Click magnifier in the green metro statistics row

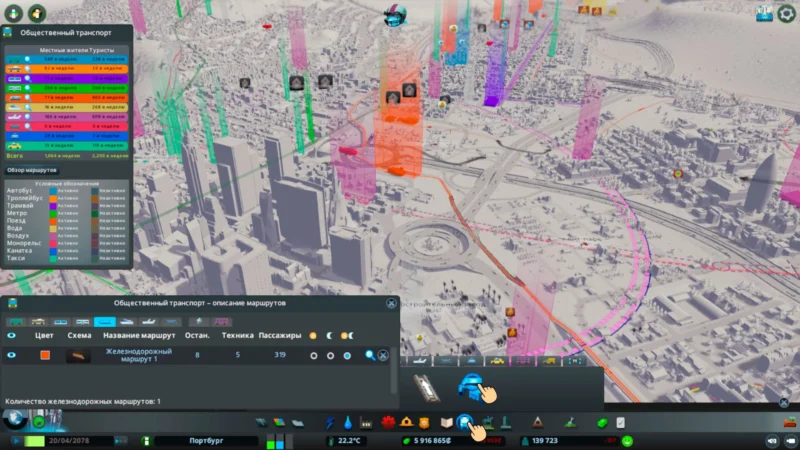click(28, 88)
